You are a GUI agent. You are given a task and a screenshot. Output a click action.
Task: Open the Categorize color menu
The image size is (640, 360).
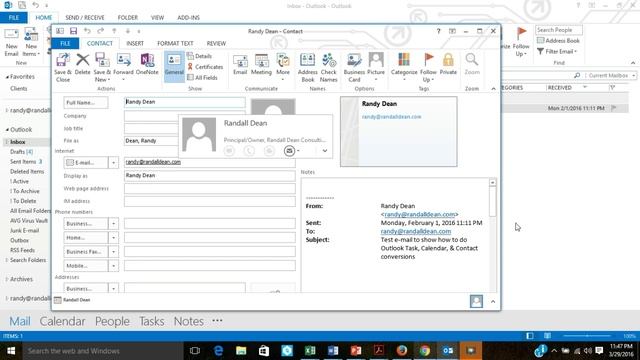[404, 66]
